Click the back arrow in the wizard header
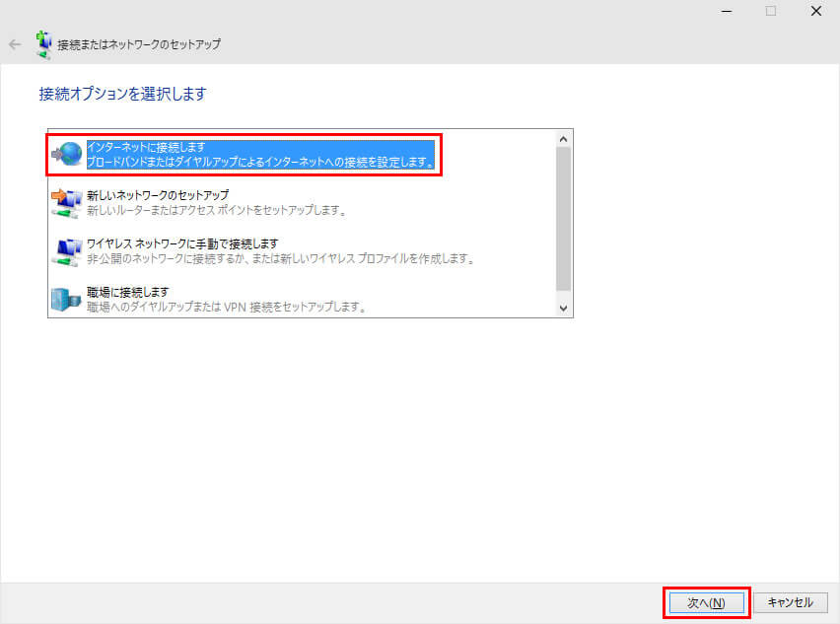Image resolution: width=840 pixels, height=624 pixels. tap(15, 44)
